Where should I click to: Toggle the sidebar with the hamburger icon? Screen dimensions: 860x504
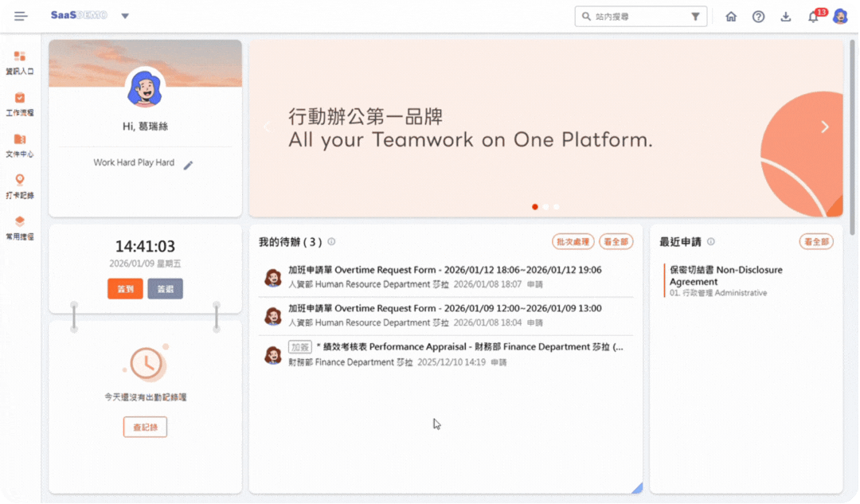(21, 15)
